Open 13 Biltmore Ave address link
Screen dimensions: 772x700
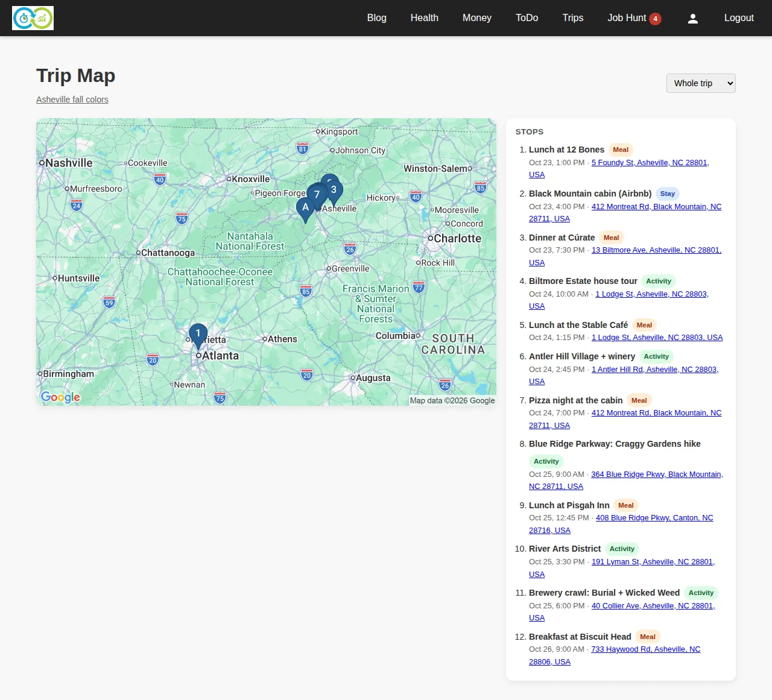tap(656, 250)
